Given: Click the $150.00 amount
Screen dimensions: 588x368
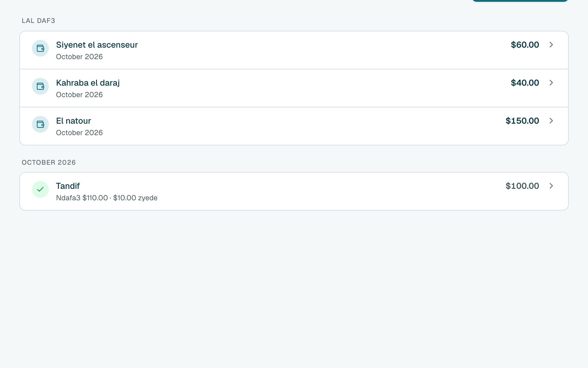Looking at the screenshot, I should click(x=522, y=121).
